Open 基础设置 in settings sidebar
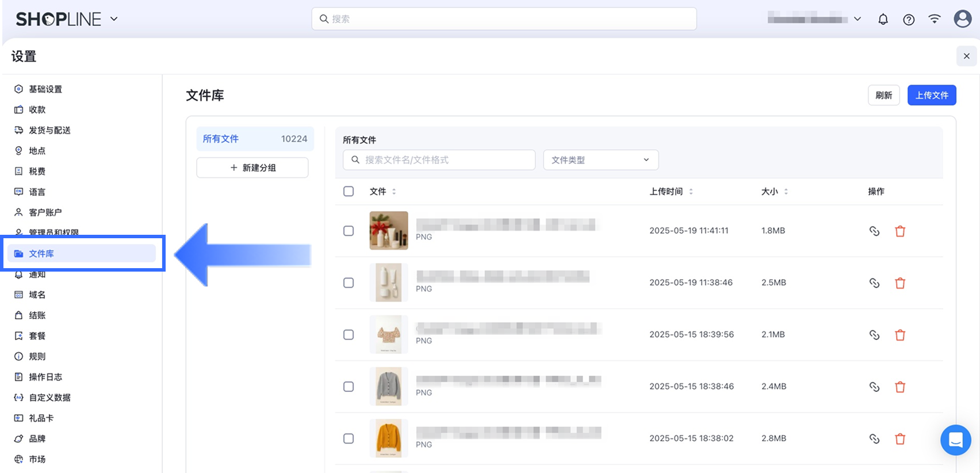Viewport: 980px width, 473px height. coord(45,89)
